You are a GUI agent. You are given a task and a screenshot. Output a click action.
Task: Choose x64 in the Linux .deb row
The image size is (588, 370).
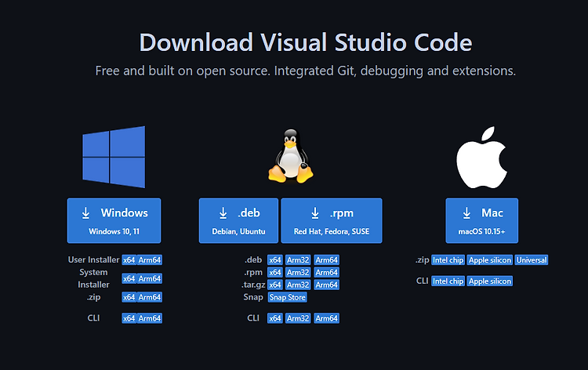pyautogui.click(x=275, y=259)
